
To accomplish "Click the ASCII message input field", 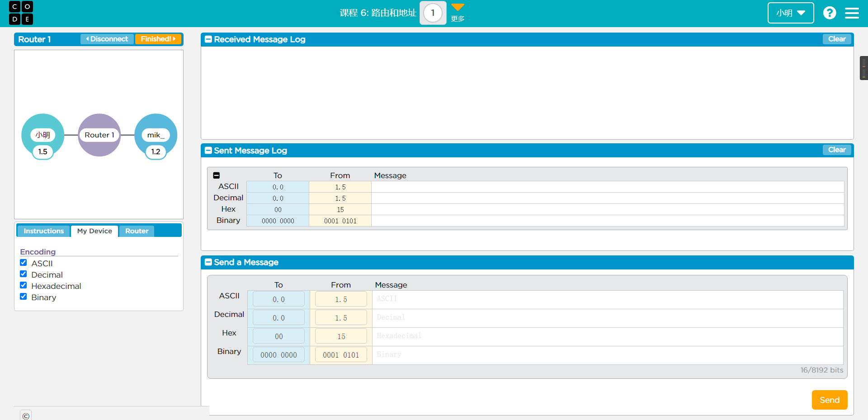I will coord(608,299).
